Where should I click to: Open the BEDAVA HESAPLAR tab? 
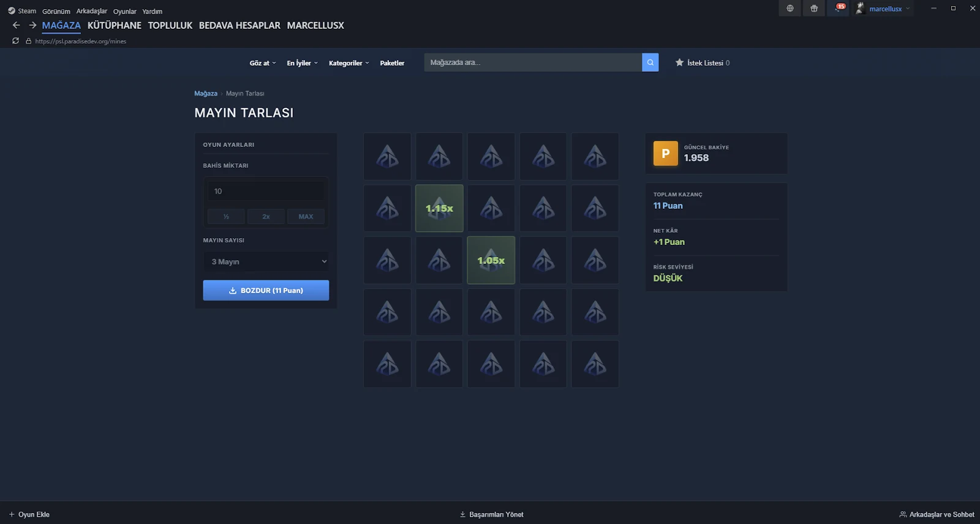pyautogui.click(x=239, y=25)
